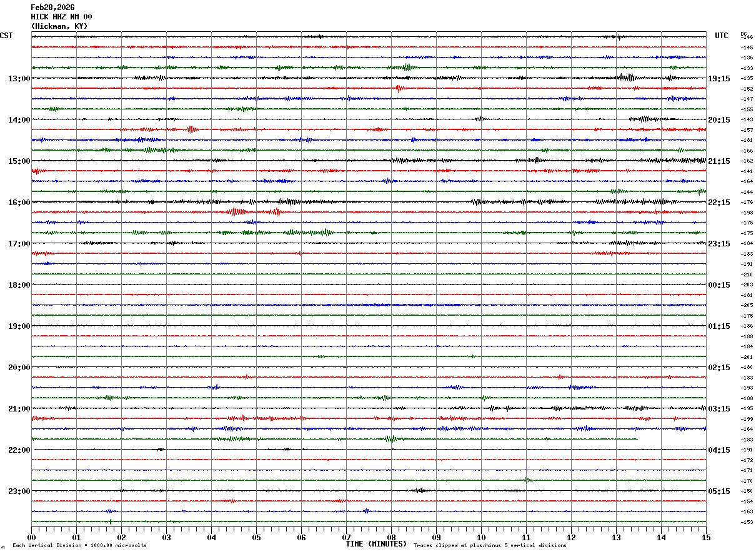Select the DC offset value -199
The height and width of the screenshot is (554, 756).
[x=747, y=419]
